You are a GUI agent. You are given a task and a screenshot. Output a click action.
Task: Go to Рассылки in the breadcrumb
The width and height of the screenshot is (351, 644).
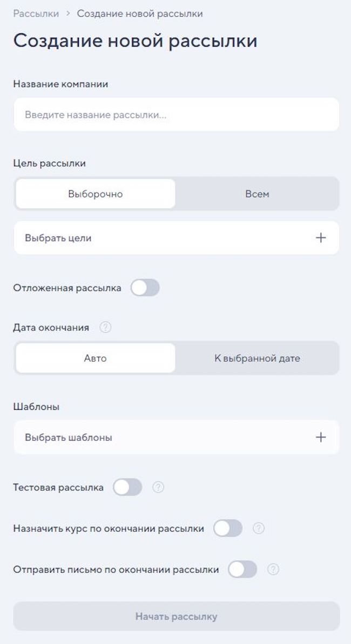click(x=36, y=14)
